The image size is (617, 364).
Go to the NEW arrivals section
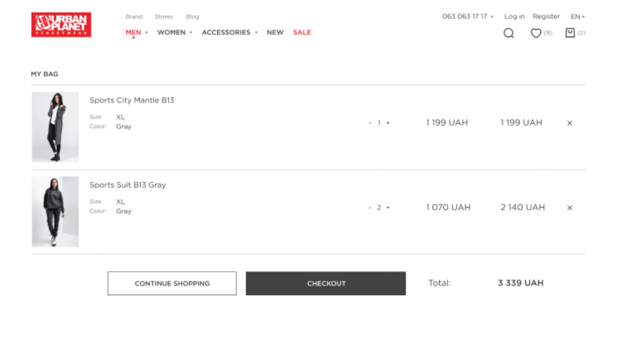pos(275,32)
